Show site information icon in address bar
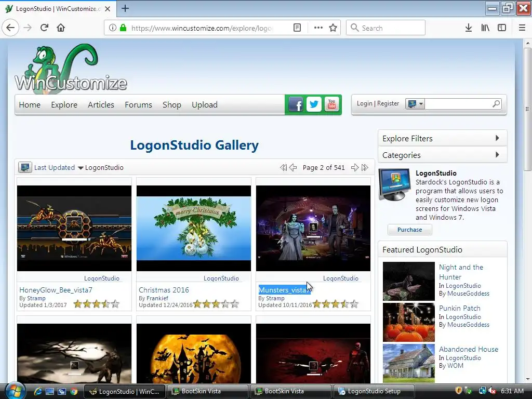The height and width of the screenshot is (399, 532). [113, 28]
